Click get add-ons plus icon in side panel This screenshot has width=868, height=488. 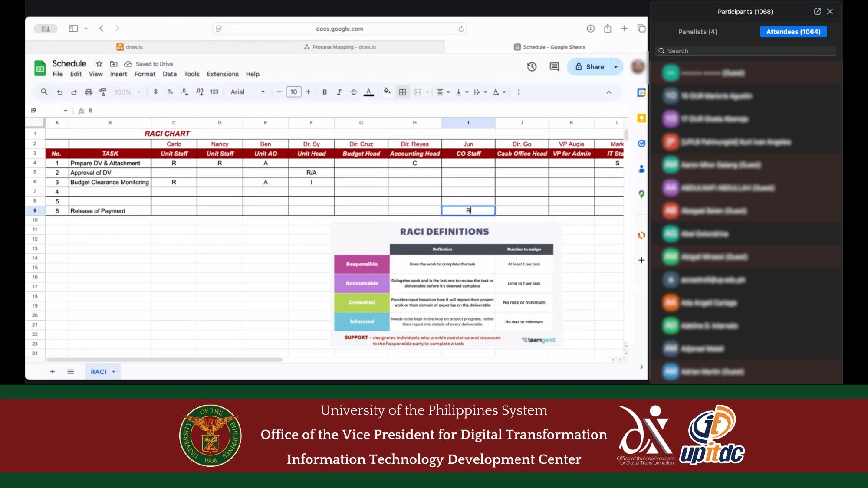click(x=641, y=260)
